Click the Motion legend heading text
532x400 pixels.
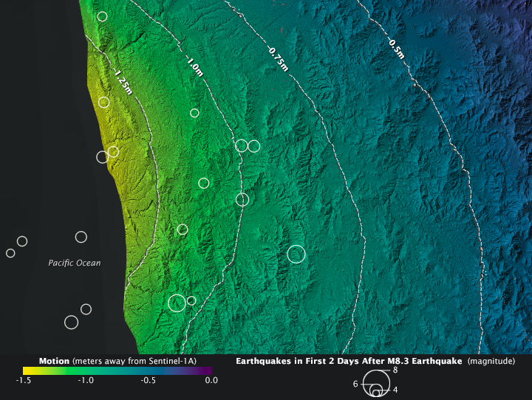(x=54, y=361)
